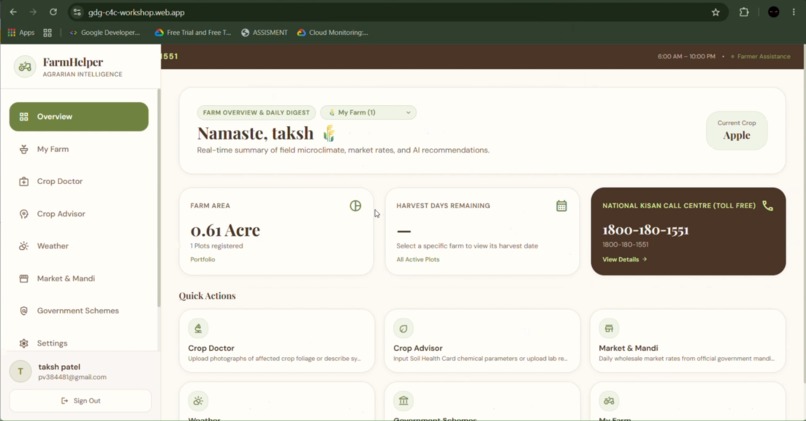Click the FarmHelper tractor logo icon
Viewport: 806px width, 421px height.
(25, 67)
